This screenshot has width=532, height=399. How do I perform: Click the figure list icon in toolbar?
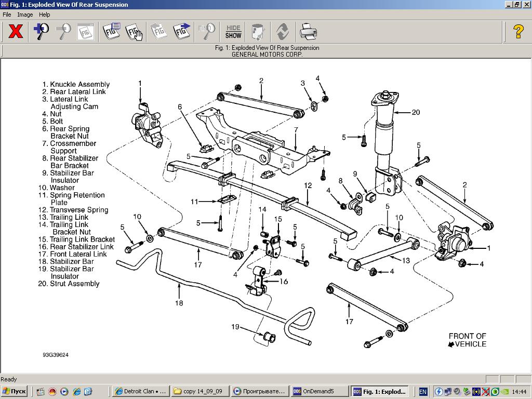pyautogui.click(x=111, y=32)
